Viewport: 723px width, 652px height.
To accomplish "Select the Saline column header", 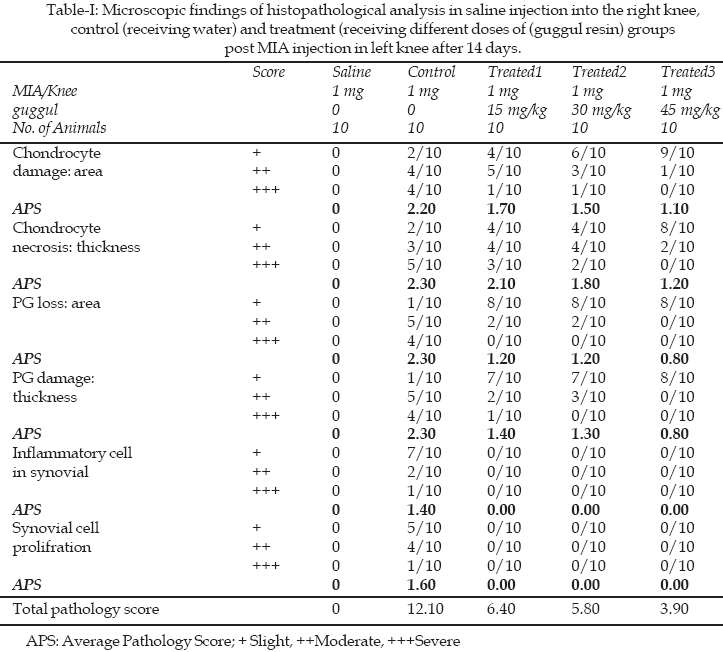I will pyautogui.click(x=350, y=72).
